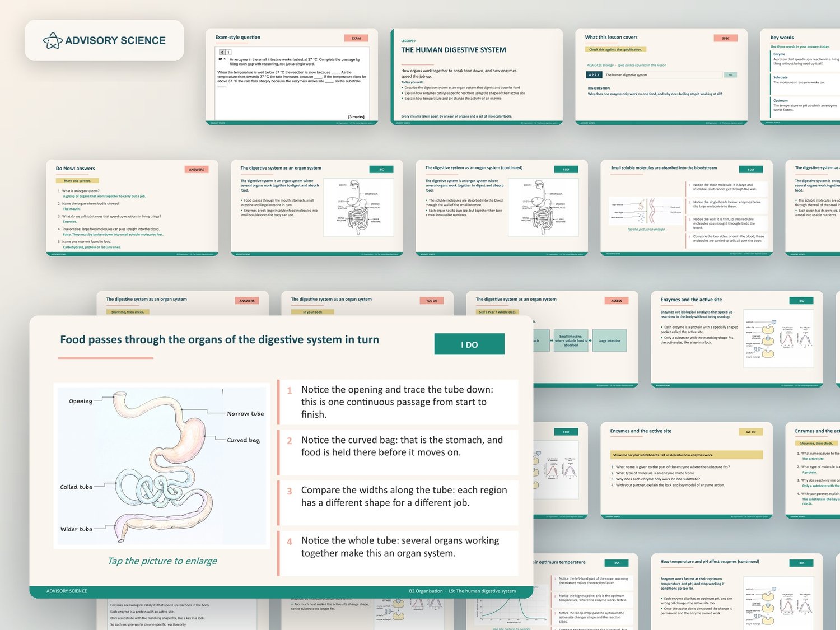This screenshot has width=840, height=630.
Task: Click Tap the picture to enlarge
Action: tap(162, 561)
